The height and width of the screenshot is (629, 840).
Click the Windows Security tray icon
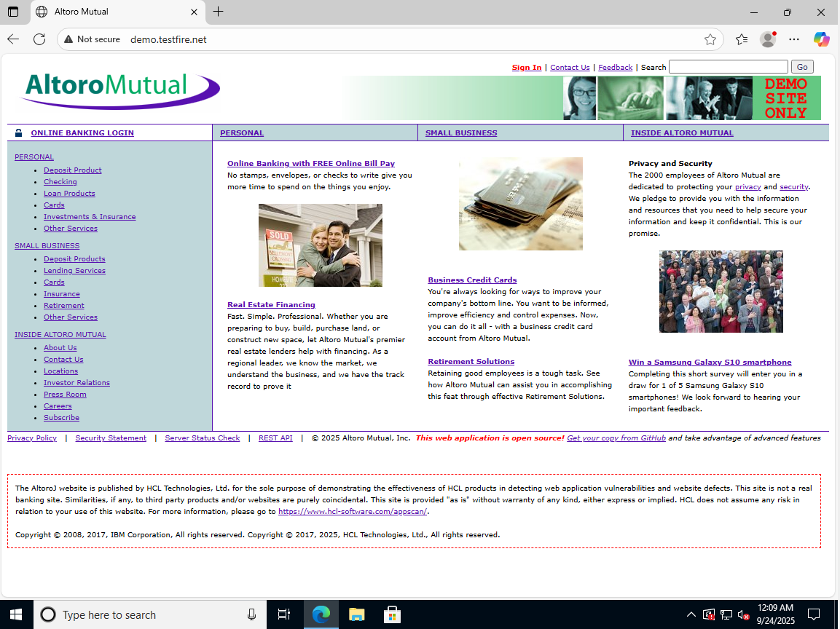(708, 614)
